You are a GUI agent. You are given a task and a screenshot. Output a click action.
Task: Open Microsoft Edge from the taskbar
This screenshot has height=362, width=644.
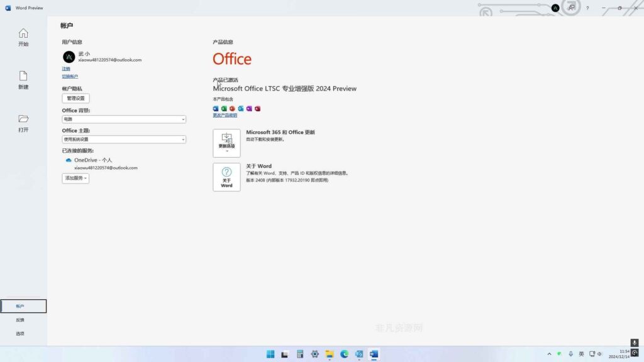(344, 354)
